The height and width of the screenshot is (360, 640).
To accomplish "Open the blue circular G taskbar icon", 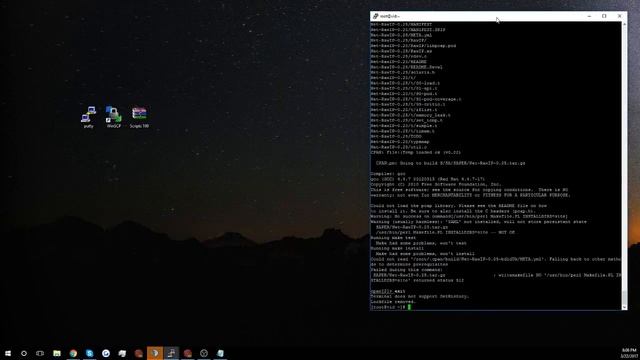I will (106, 353).
